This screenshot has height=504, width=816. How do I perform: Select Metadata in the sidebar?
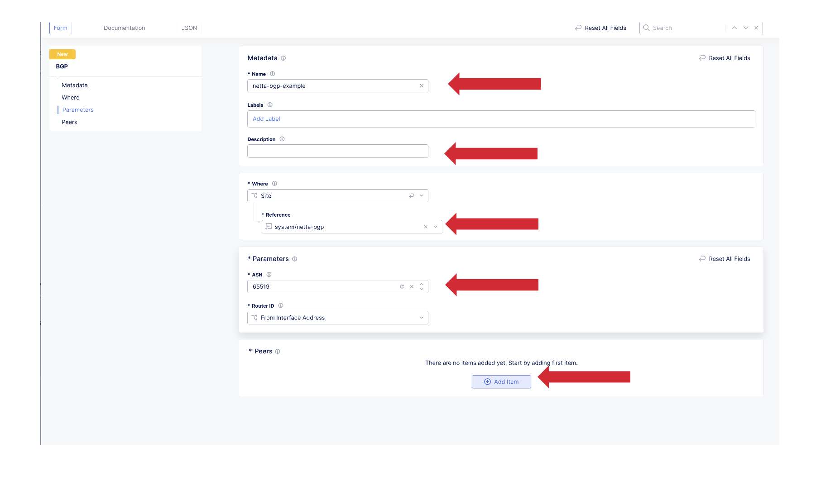click(75, 85)
